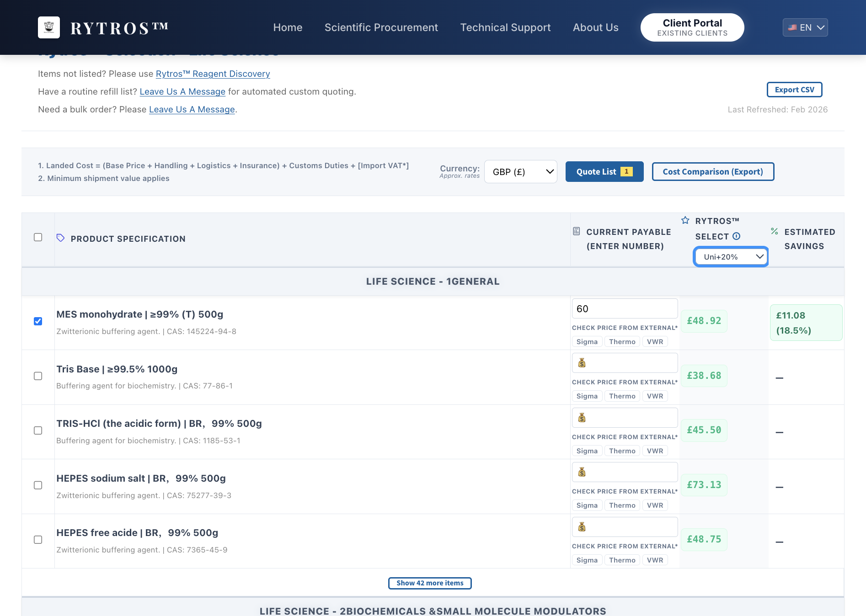Click Cost Comparison (Export) button
Image resolution: width=866 pixels, height=616 pixels.
tap(713, 172)
